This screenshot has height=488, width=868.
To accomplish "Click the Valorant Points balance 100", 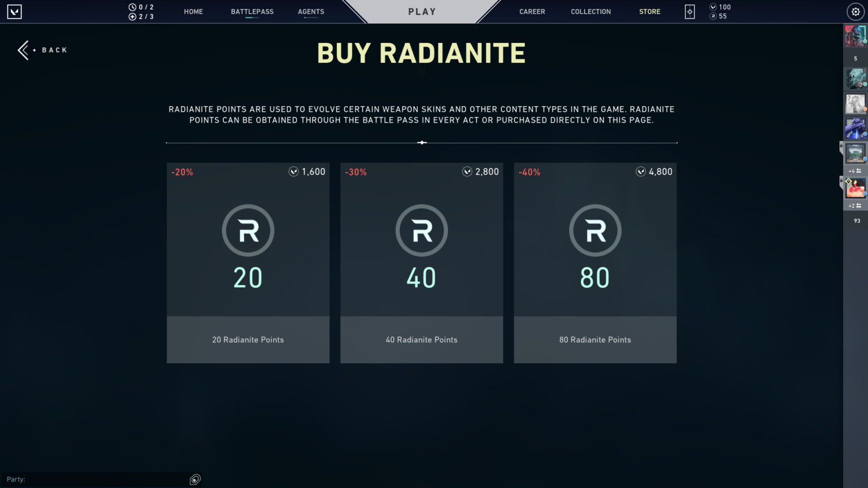I will click(x=721, y=7).
